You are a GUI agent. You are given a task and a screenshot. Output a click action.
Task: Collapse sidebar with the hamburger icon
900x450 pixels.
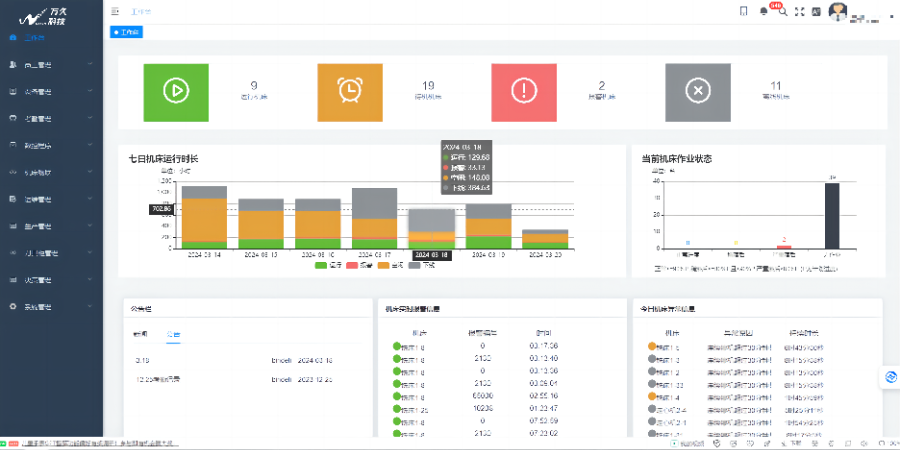tap(115, 11)
